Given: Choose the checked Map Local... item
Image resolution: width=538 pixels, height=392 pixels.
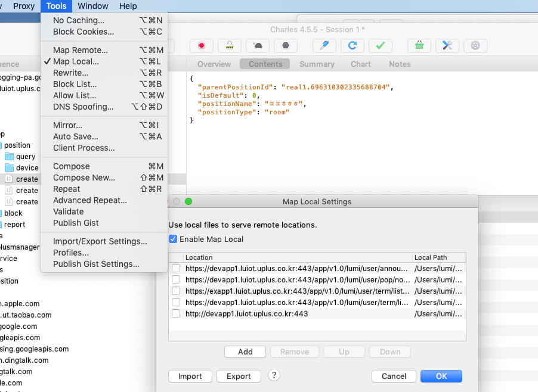Looking at the screenshot, I should click(x=104, y=61).
